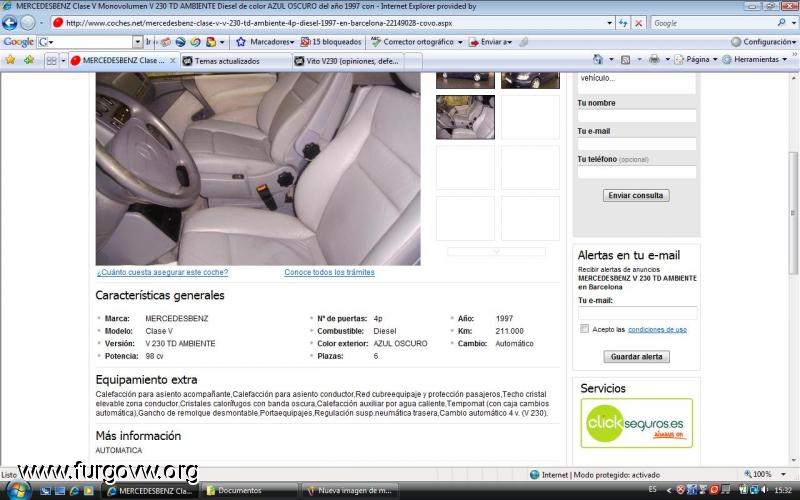Switch to the 'Temas actualizados' tab
This screenshot has height=500, width=800.
pyautogui.click(x=236, y=61)
